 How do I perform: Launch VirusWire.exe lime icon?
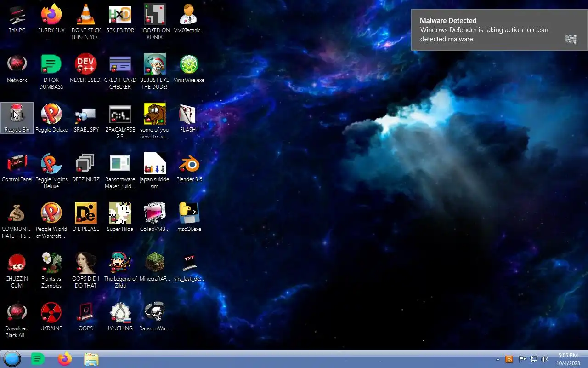pyautogui.click(x=189, y=69)
